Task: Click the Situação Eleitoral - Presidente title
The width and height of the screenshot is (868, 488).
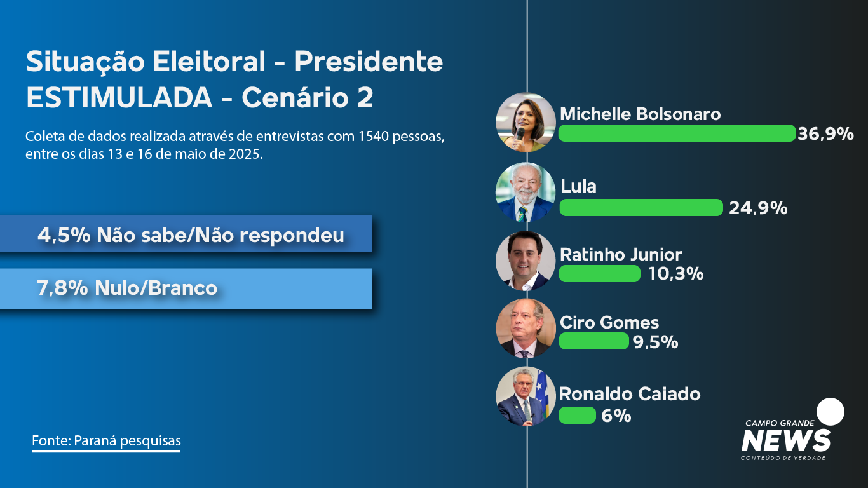Action: [234, 62]
